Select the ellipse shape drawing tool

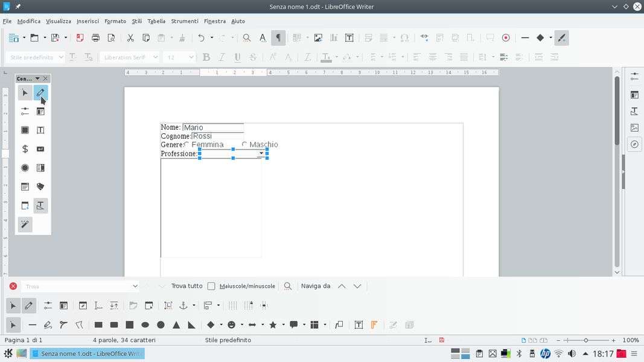click(x=145, y=325)
